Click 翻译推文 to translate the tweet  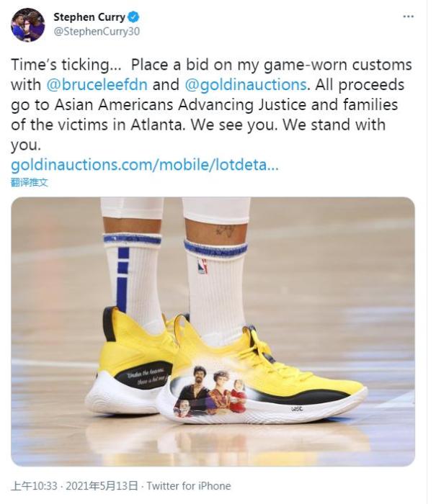(30, 182)
